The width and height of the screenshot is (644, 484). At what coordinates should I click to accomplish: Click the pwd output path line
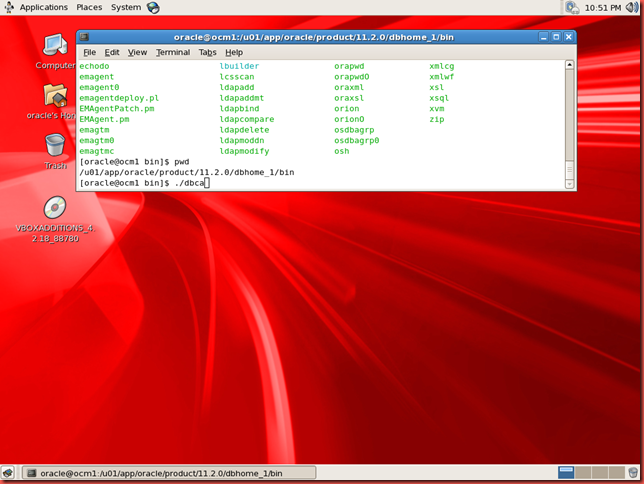pyautogui.click(x=187, y=172)
